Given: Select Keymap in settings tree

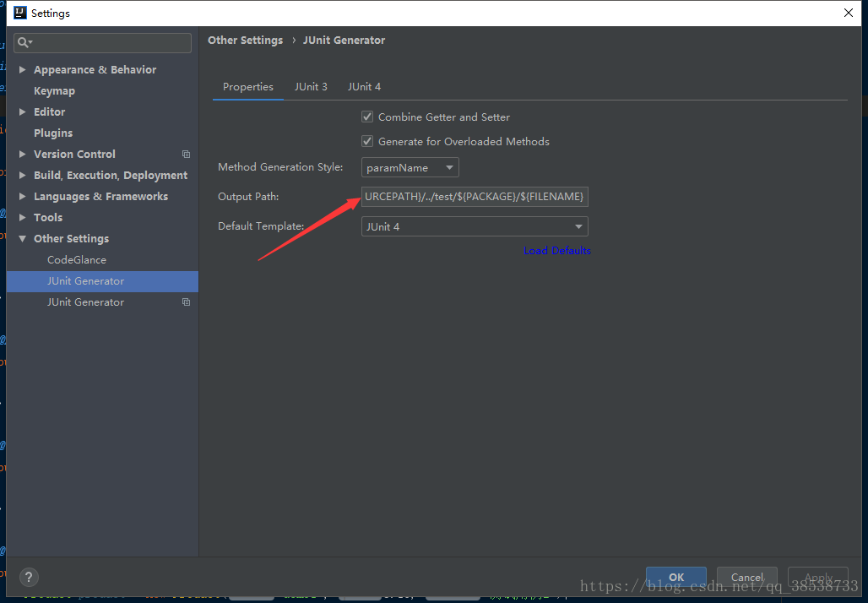Looking at the screenshot, I should (54, 91).
